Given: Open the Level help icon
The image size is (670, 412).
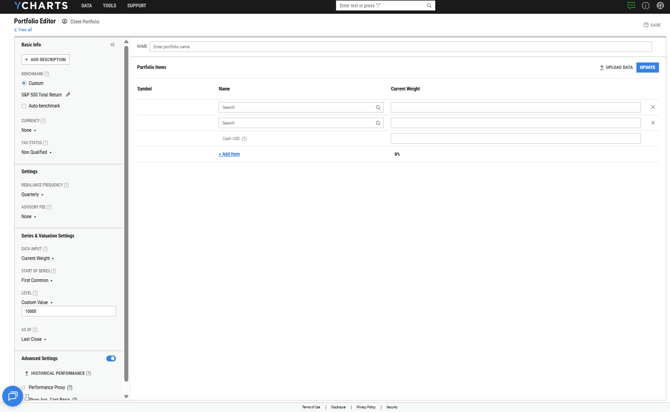Looking at the screenshot, I should click(x=35, y=293).
